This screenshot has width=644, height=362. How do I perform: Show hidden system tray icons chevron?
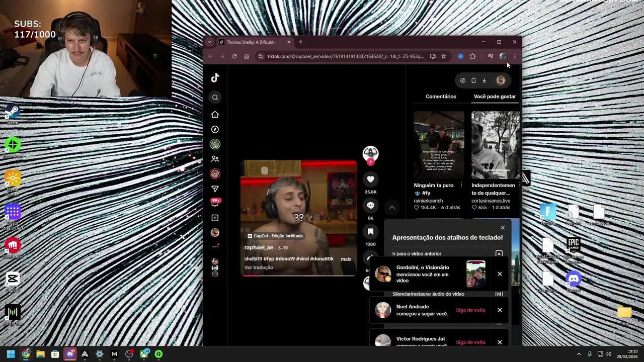pos(579,354)
